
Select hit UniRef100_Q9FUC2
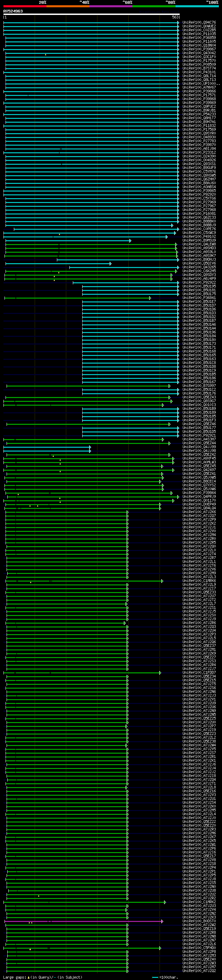click(199, 106)
